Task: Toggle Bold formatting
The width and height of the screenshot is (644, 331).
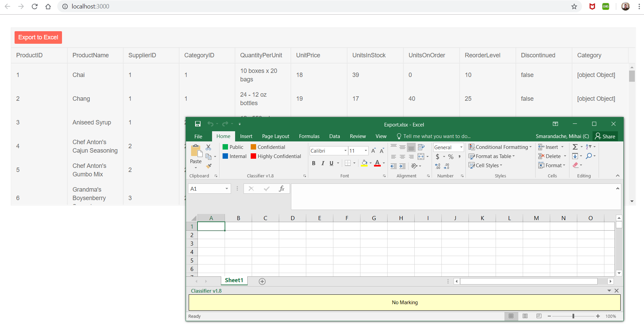Action: tap(314, 163)
